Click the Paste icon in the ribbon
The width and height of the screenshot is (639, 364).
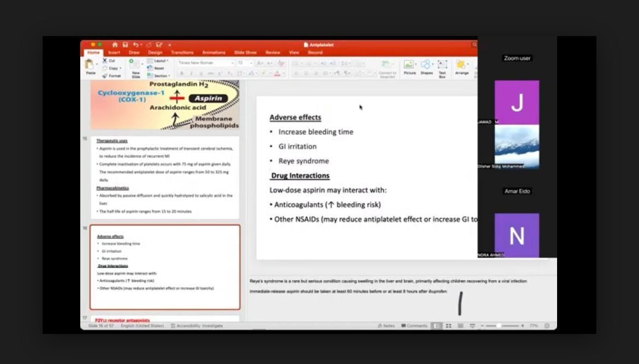tap(90, 67)
